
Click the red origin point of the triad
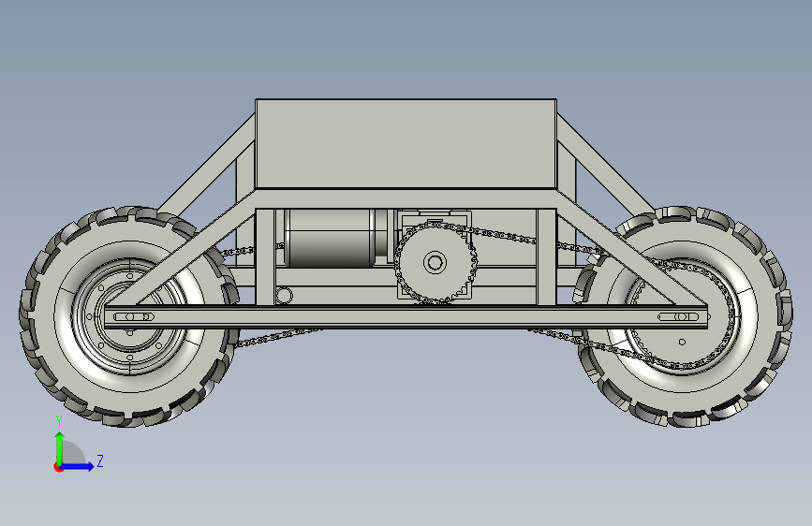pos(58,467)
